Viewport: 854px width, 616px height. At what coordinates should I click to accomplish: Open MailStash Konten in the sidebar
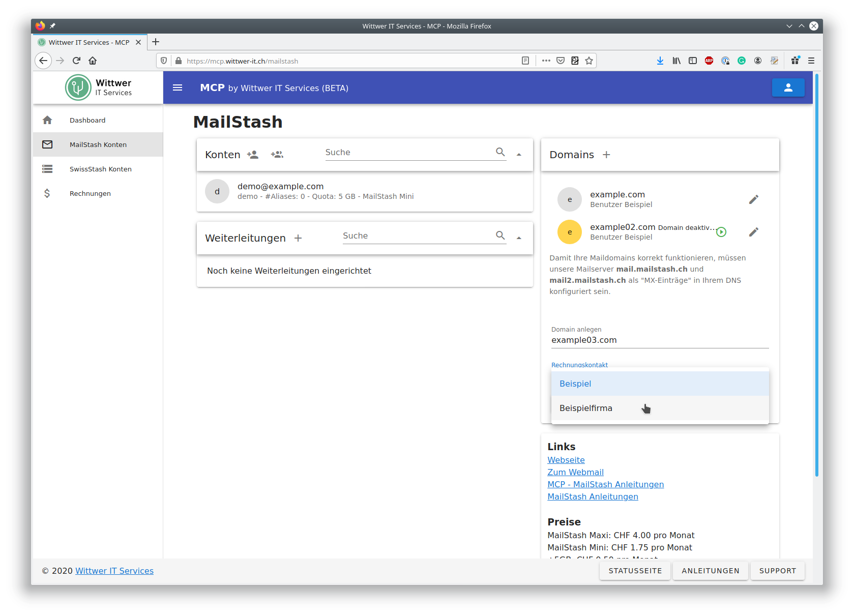click(98, 144)
